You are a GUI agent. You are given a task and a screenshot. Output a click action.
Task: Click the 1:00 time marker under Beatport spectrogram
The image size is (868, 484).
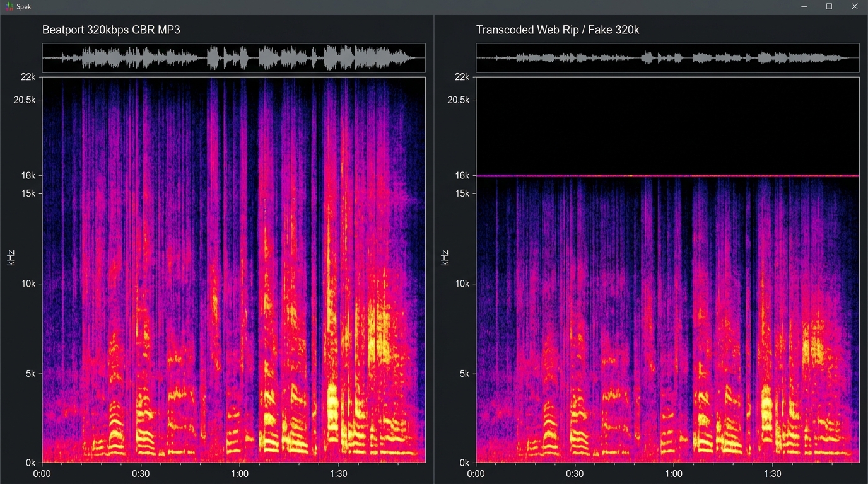[x=240, y=474]
